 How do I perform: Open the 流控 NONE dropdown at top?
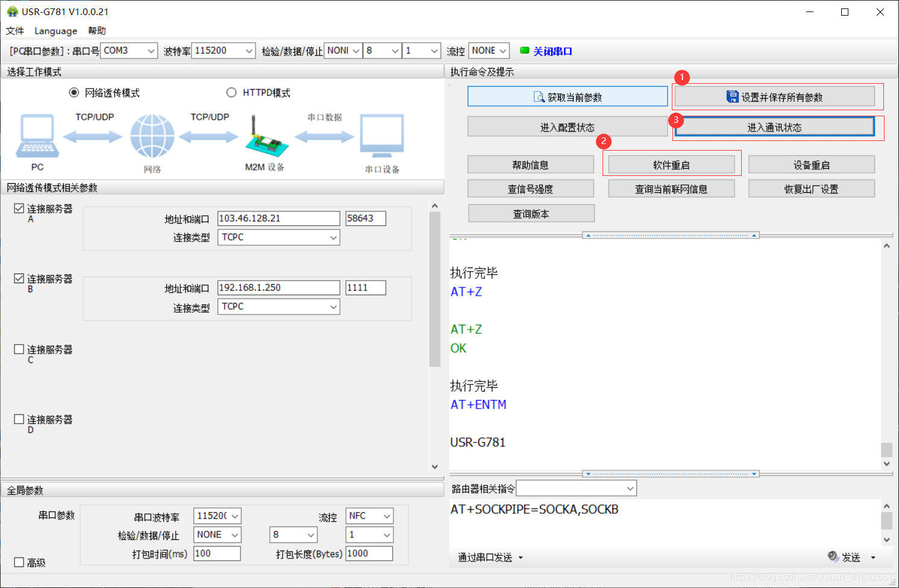click(x=489, y=51)
